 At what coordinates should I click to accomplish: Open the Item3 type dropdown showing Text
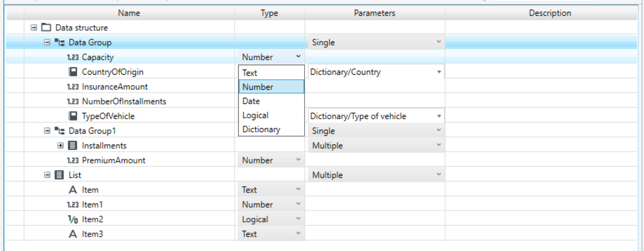pos(271,234)
